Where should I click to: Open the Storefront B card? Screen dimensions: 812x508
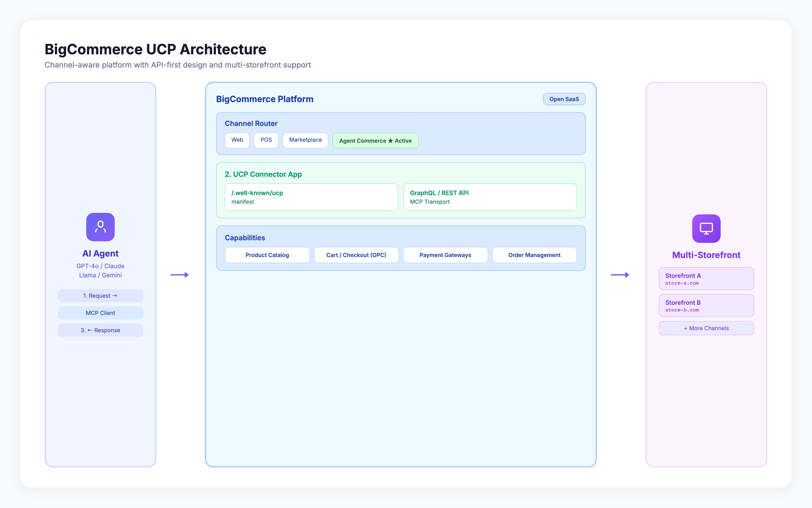point(706,305)
